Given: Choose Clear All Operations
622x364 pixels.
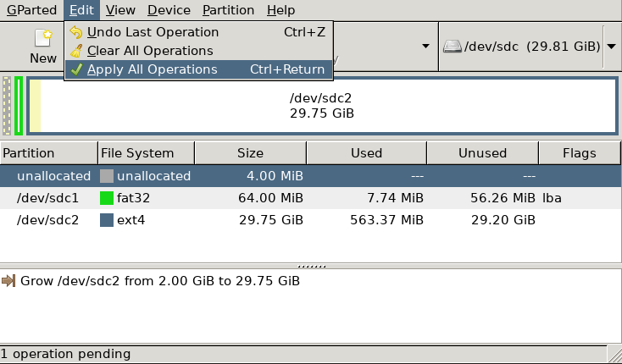Looking at the screenshot, I should (198, 51).
